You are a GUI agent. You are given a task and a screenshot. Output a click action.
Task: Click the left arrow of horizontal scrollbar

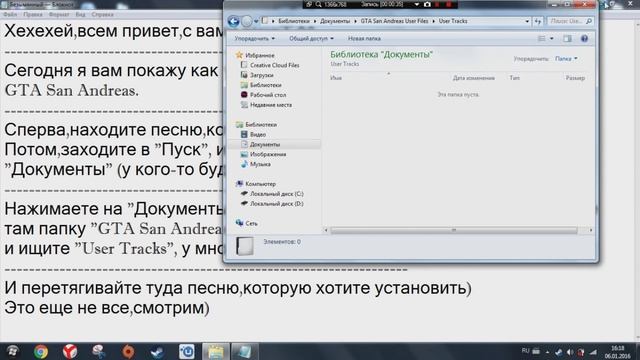click(x=326, y=230)
